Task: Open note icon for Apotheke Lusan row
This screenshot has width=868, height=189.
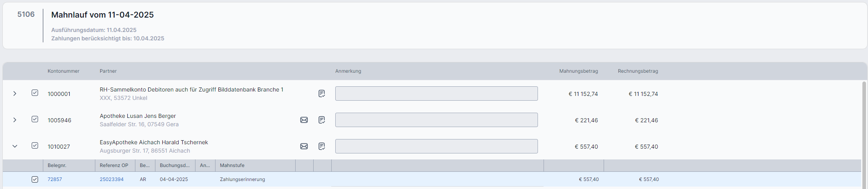Action: tap(321, 120)
